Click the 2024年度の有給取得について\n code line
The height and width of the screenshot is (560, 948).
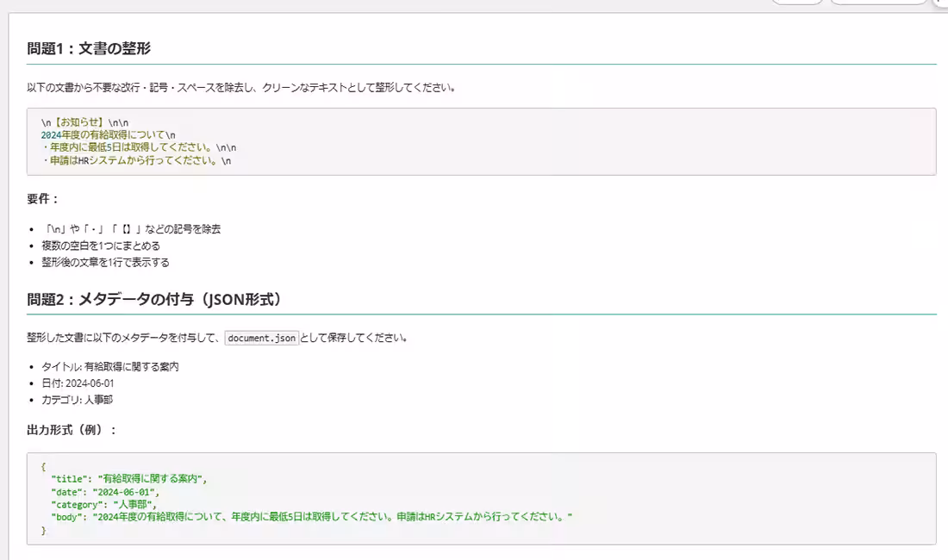point(108,134)
